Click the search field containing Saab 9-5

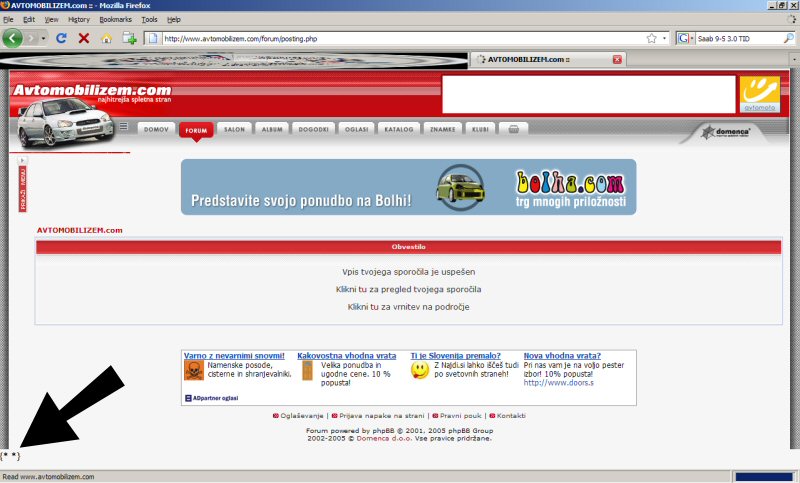tap(739, 38)
